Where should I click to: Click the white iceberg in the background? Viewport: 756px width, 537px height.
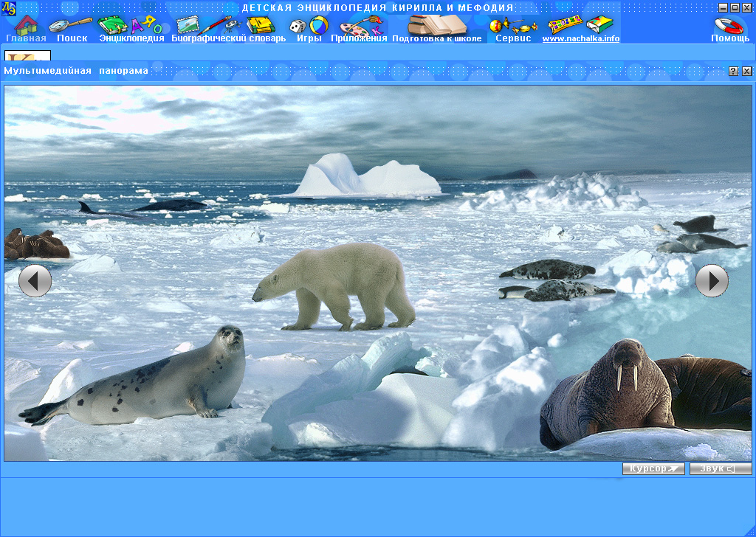click(365, 179)
